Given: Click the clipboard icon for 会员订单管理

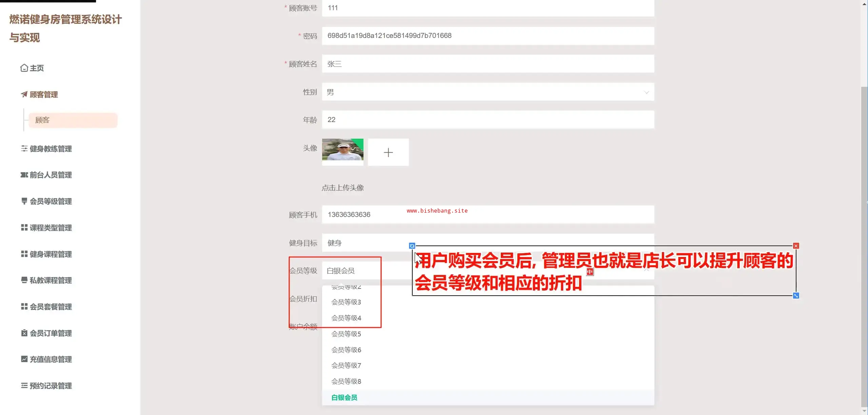Looking at the screenshot, I should (24, 333).
